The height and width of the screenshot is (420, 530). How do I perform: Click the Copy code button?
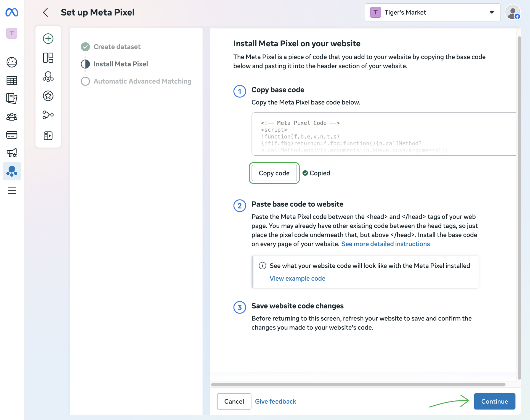click(274, 173)
